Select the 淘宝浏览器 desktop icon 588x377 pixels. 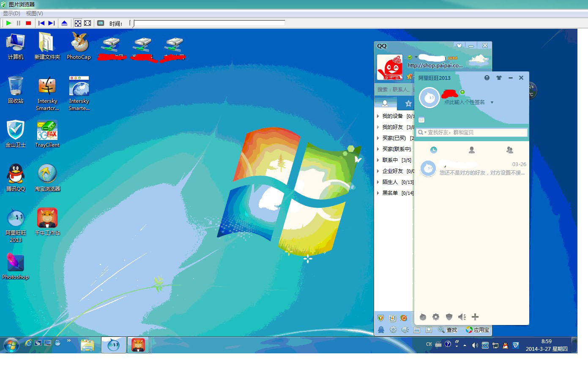pyautogui.click(x=47, y=178)
